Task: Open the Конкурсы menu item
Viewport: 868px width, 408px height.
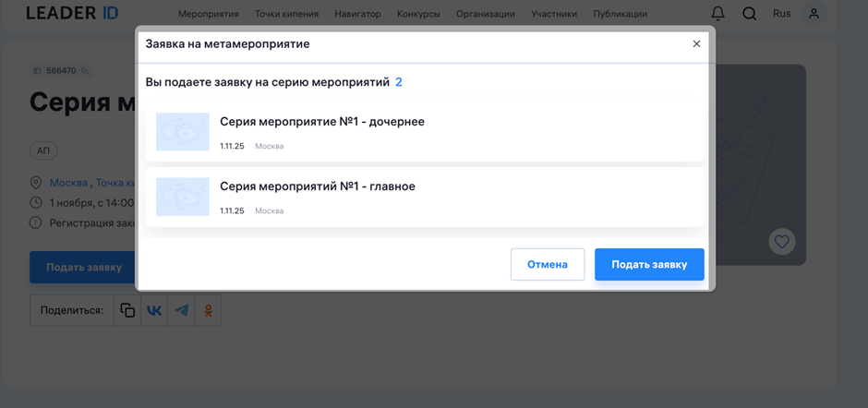Action: (x=418, y=14)
